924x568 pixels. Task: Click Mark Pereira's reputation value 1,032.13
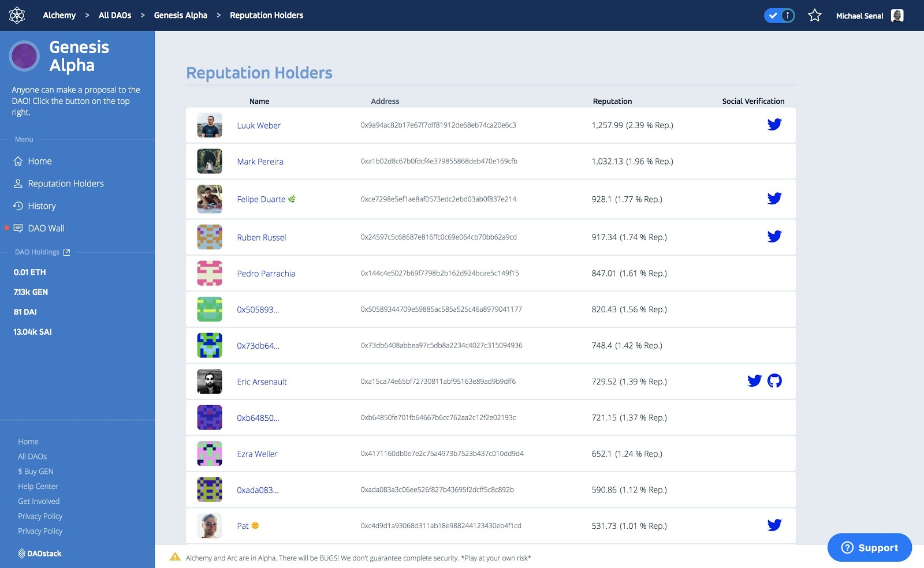coord(607,161)
